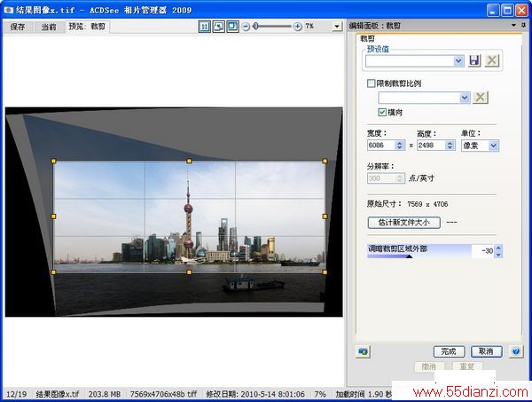Screen dimensions: 532x402
Task: Click 估计新文件大小 button
Action: pyautogui.click(x=404, y=223)
